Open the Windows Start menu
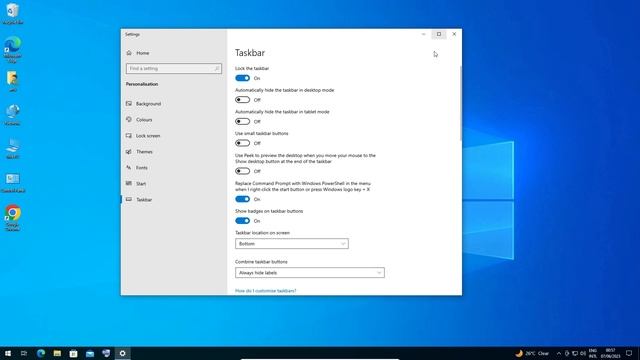640x360 pixels. [8, 353]
